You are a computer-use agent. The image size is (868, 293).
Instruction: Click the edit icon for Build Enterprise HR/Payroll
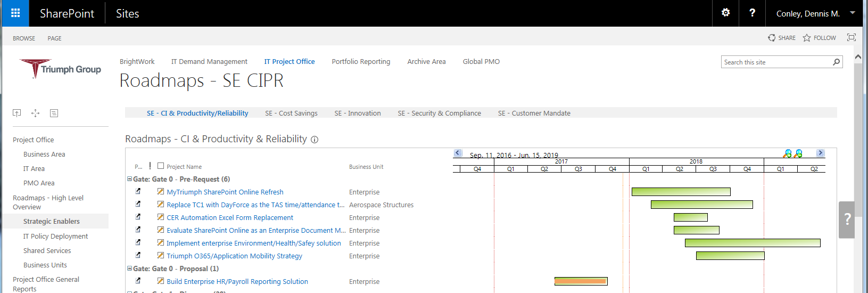(160, 281)
